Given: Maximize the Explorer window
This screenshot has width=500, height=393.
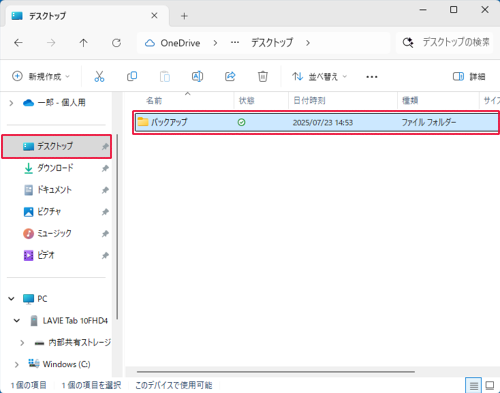Looking at the screenshot, I should pos(454,10).
